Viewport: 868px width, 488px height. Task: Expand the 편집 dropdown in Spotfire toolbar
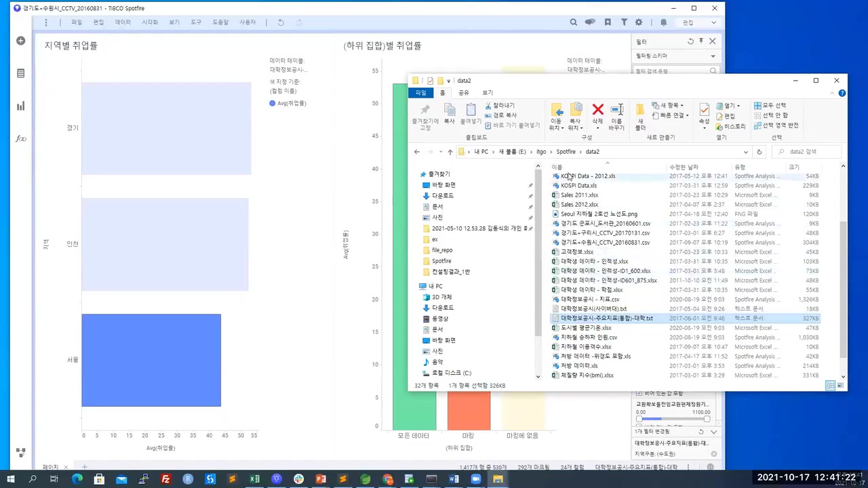pos(713,22)
